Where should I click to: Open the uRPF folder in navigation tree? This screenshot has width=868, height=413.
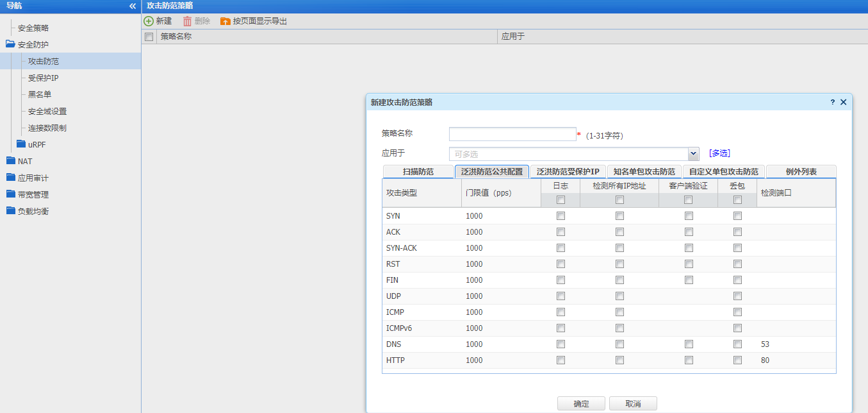coord(21,144)
